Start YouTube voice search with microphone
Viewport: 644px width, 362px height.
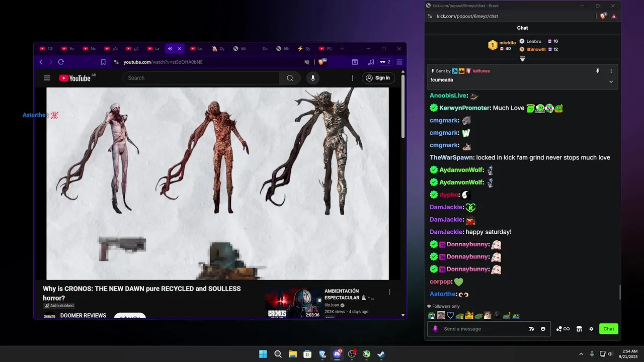point(313,78)
